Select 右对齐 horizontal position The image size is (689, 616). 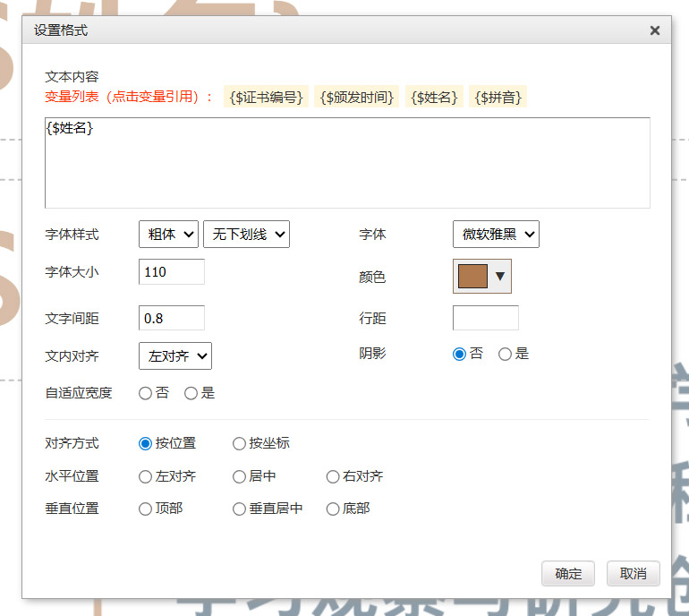coord(333,476)
